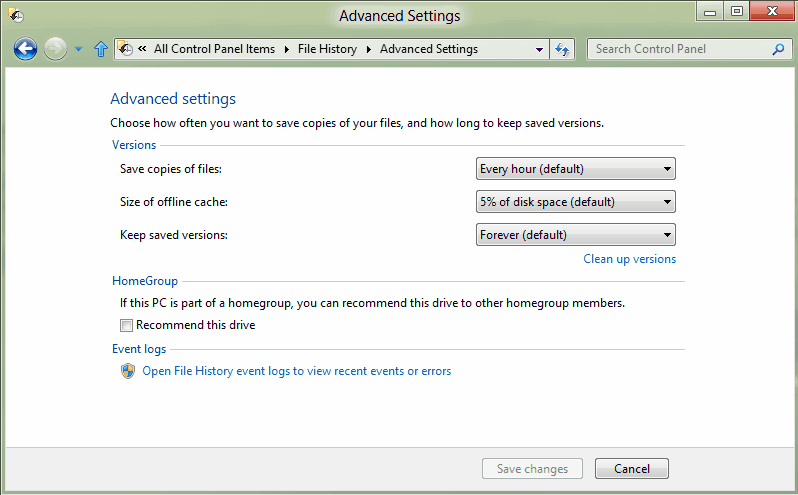Click the Back navigation arrow

(25, 48)
